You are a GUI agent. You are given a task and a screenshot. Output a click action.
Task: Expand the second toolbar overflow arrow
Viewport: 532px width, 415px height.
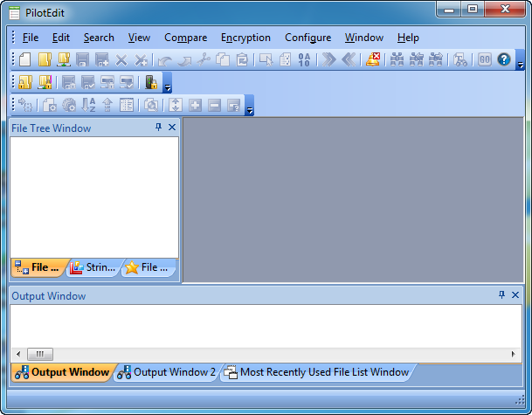(x=168, y=87)
